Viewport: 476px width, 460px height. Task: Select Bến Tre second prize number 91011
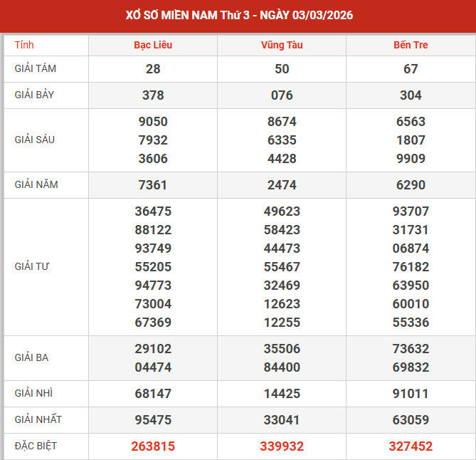point(411,394)
